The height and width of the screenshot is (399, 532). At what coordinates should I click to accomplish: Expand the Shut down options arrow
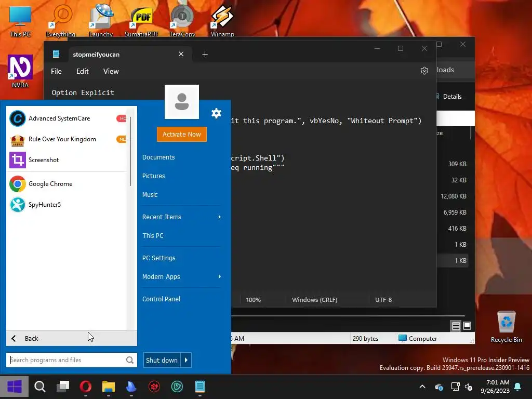[x=187, y=361]
